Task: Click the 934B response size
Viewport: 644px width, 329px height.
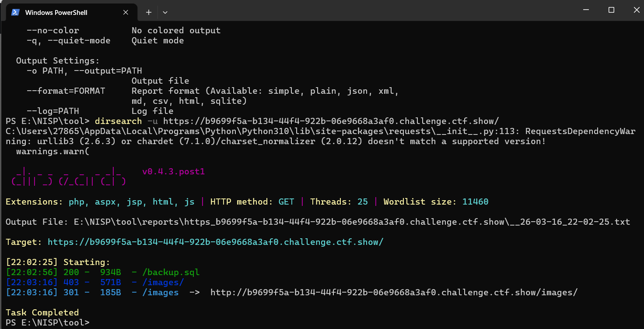Action: click(x=110, y=272)
